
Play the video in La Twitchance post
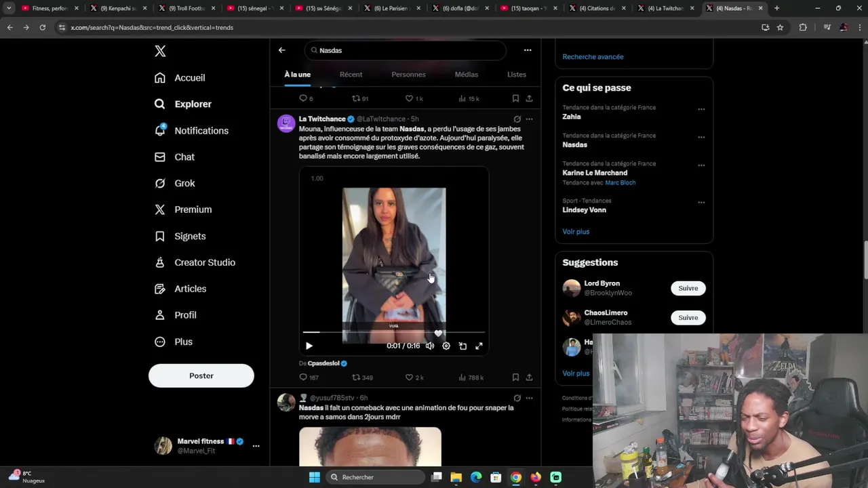point(309,346)
